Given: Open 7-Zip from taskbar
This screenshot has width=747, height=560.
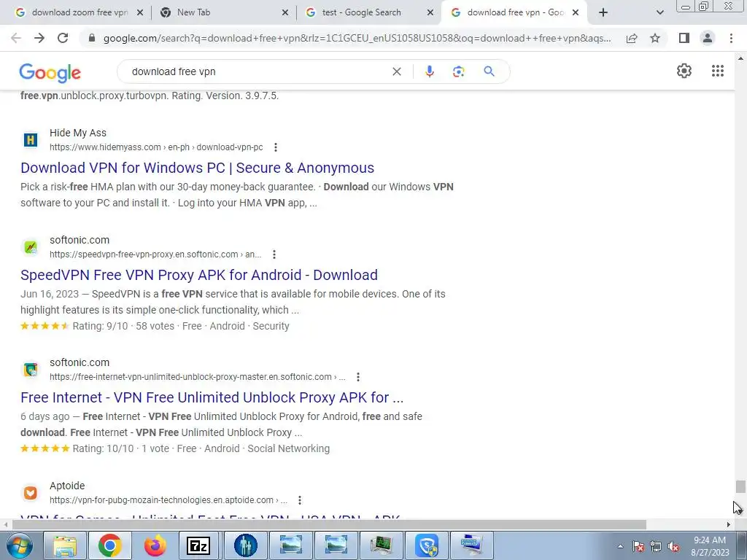Looking at the screenshot, I should pyautogui.click(x=198, y=545).
